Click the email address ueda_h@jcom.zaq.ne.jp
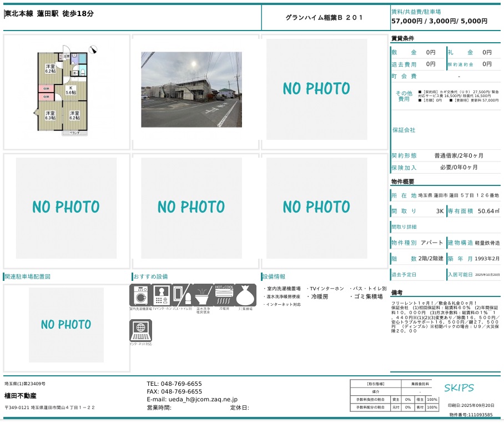 coord(192,399)
